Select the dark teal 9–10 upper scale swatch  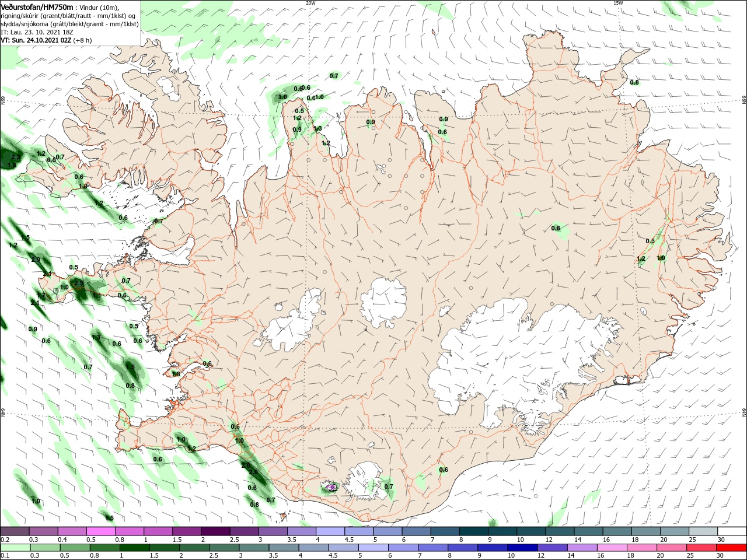502,531
